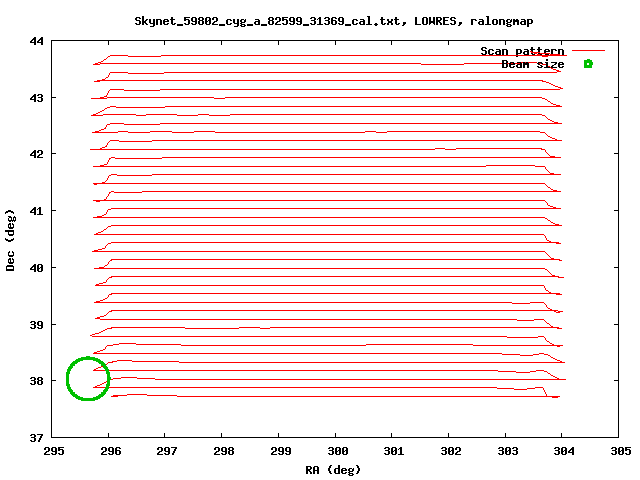Click the Dec axis tick label 38
640x480 pixels.
pos(36,381)
